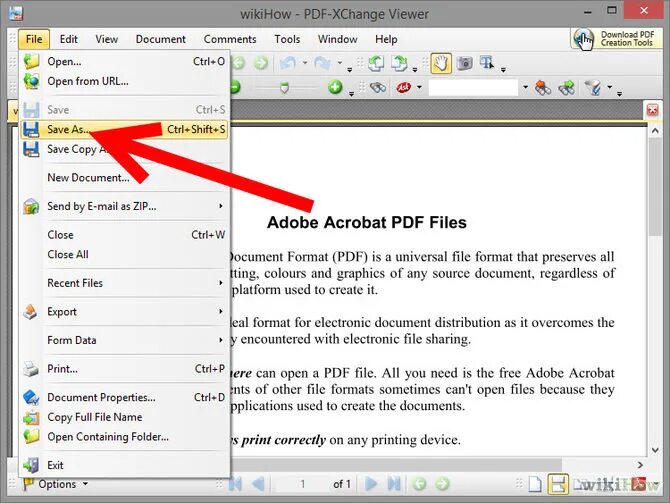The width and height of the screenshot is (670, 503).
Task: Click the Send by E-mail icon
Action: click(x=31, y=206)
